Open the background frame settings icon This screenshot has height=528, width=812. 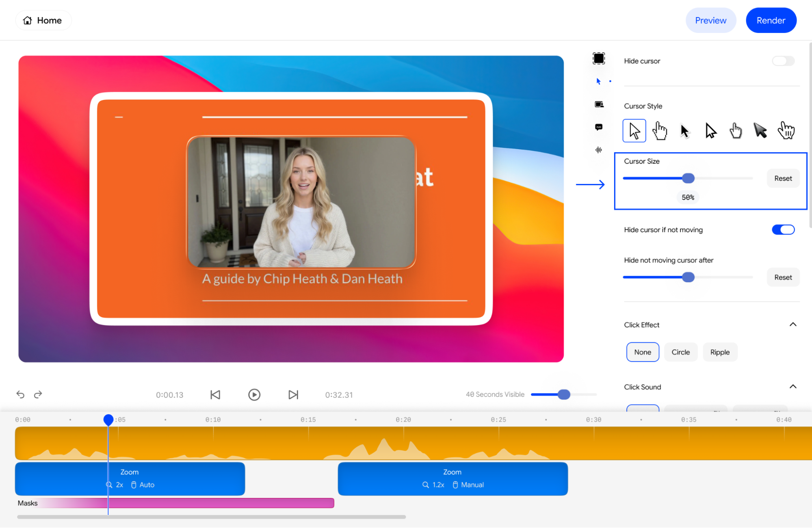[x=598, y=58]
